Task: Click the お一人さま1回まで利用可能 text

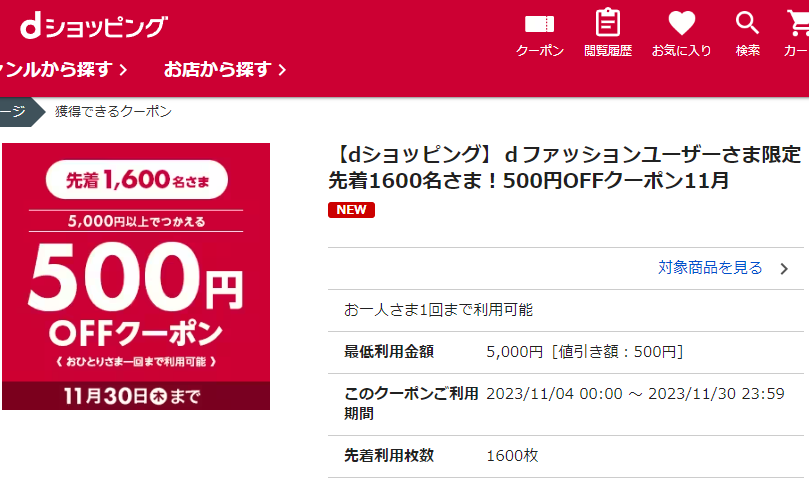Action: coord(438,310)
